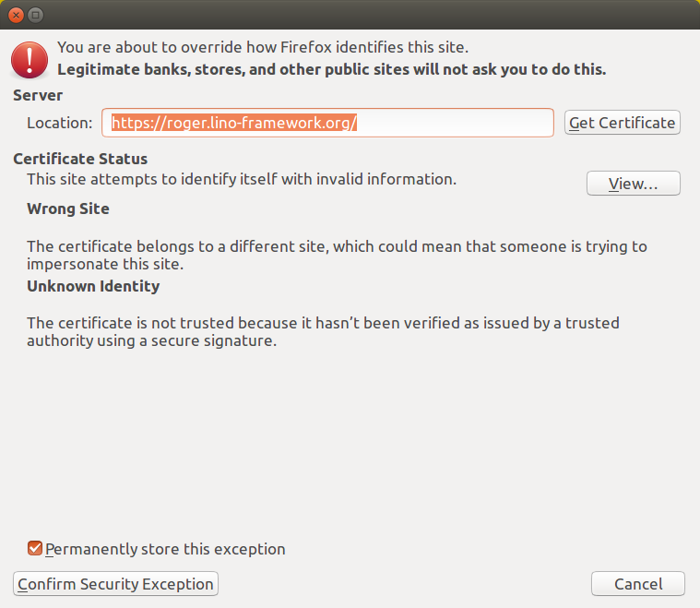The image size is (700, 608).
Task: Click the 'Location:' field label
Action: pyautogui.click(x=60, y=123)
